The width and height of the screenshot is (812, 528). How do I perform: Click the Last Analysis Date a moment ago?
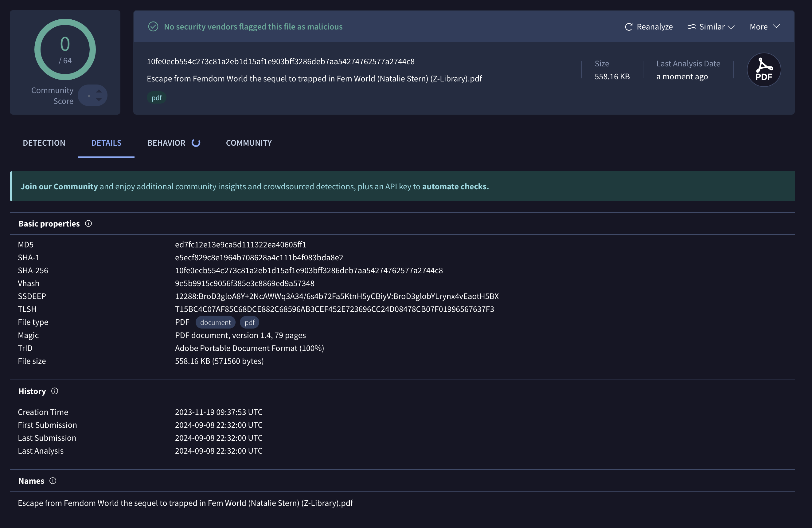[682, 77]
